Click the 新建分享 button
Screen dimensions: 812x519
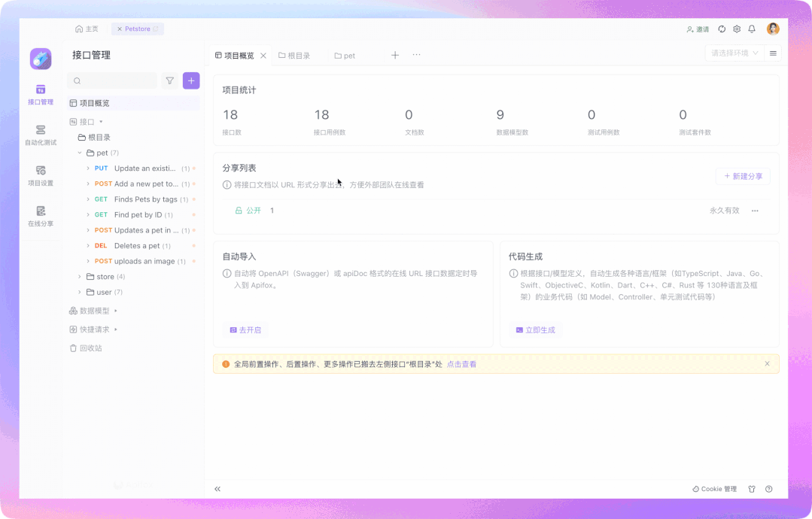[x=743, y=175]
